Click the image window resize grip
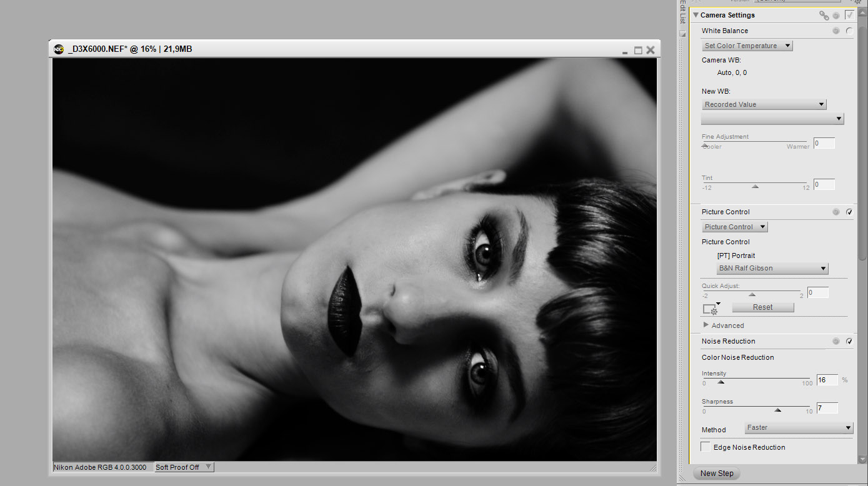The width and height of the screenshot is (868, 486). click(x=653, y=467)
